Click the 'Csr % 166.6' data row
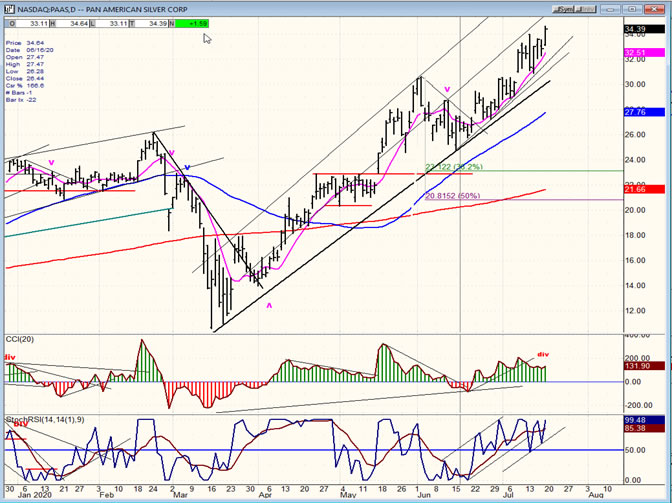 coord(25,86)
